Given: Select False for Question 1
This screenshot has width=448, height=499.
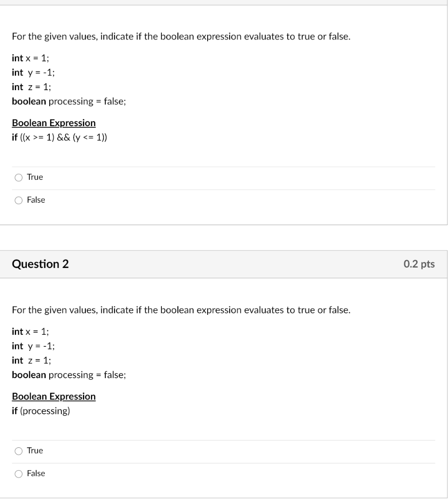Looking at the screenshot, I should tap(18, 200).
